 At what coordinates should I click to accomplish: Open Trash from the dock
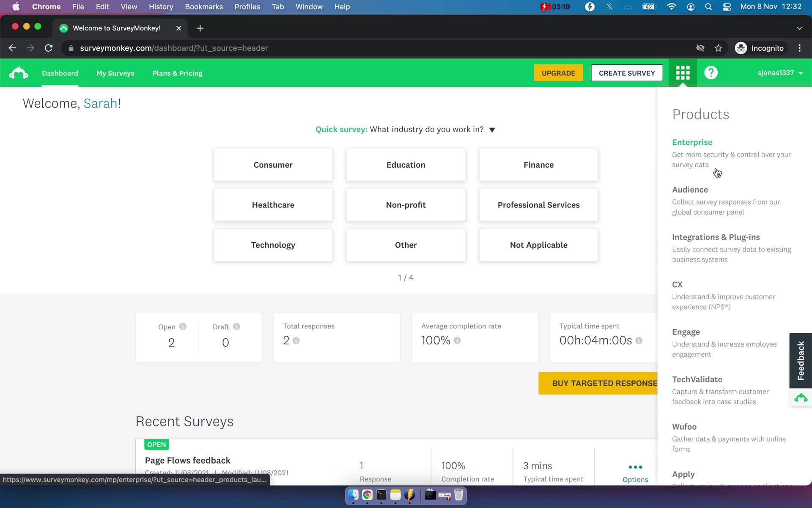pyautogui.click(x=459, y=495)
